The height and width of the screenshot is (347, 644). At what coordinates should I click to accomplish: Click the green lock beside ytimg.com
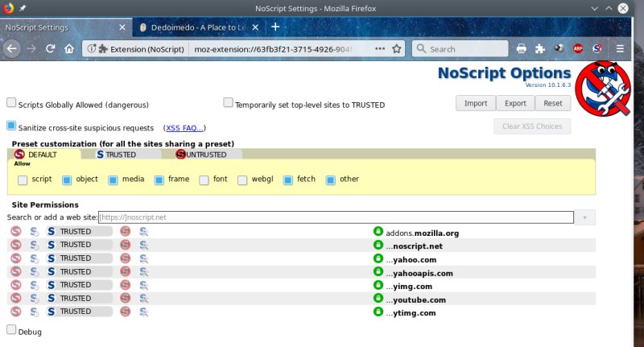point(378,311)
